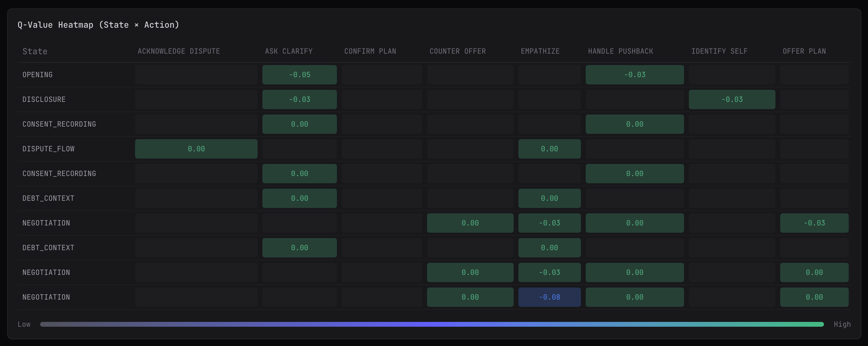Click the Q-Value Heatmap title
868x346 pixels.
click(98, 25)
